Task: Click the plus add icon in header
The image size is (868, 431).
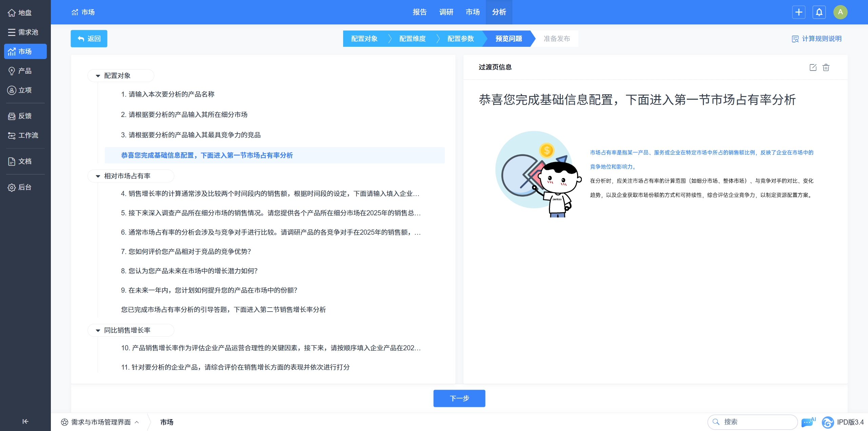Action: 798,12
